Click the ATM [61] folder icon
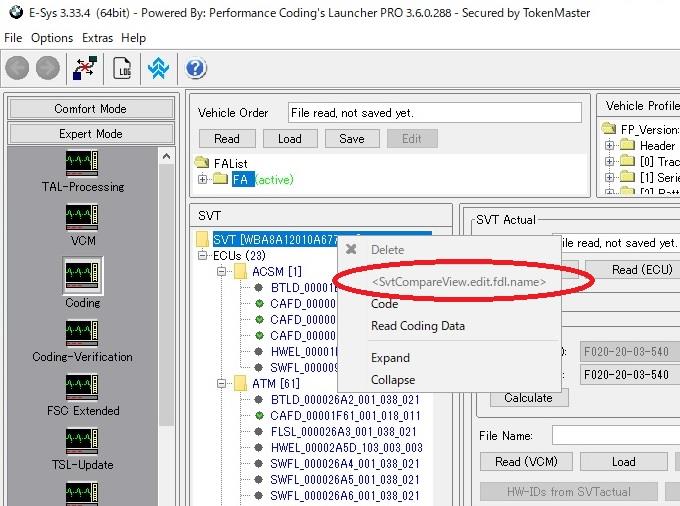 [240, 383]
